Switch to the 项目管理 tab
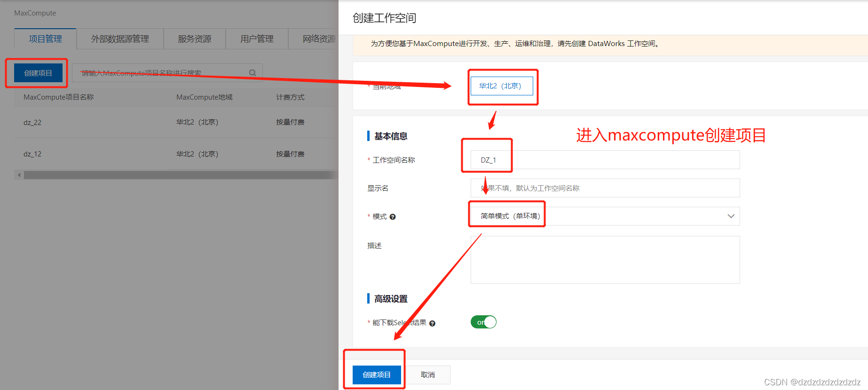The width and height of the screenshot is (868, 390). coord(45,39)
